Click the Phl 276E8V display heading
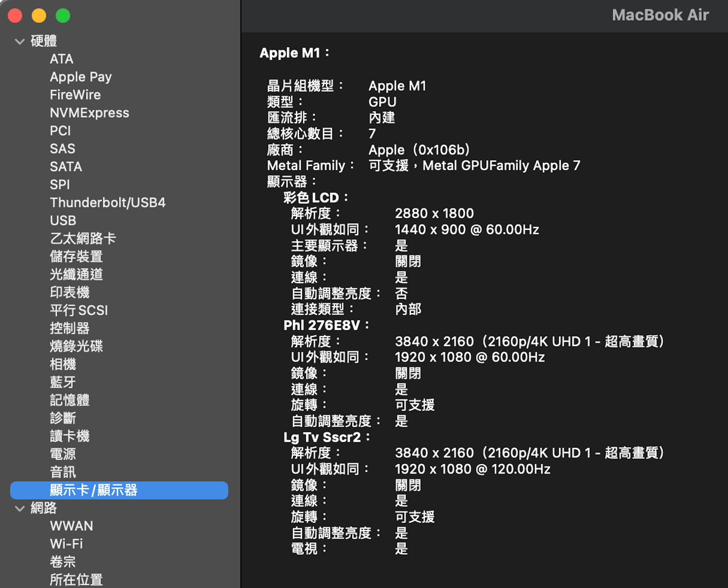Screen dimensions: 728x588 [322, 325]
